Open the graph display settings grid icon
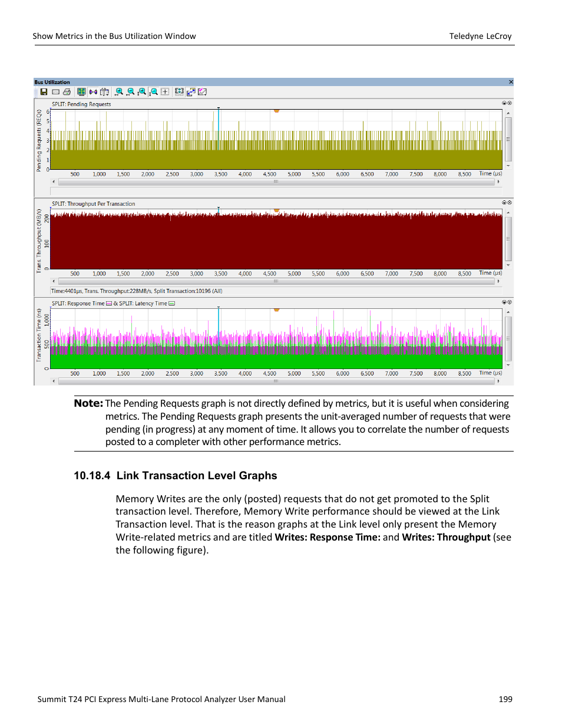The height and width of the screenshot is (728, 562). coord(81,92)
